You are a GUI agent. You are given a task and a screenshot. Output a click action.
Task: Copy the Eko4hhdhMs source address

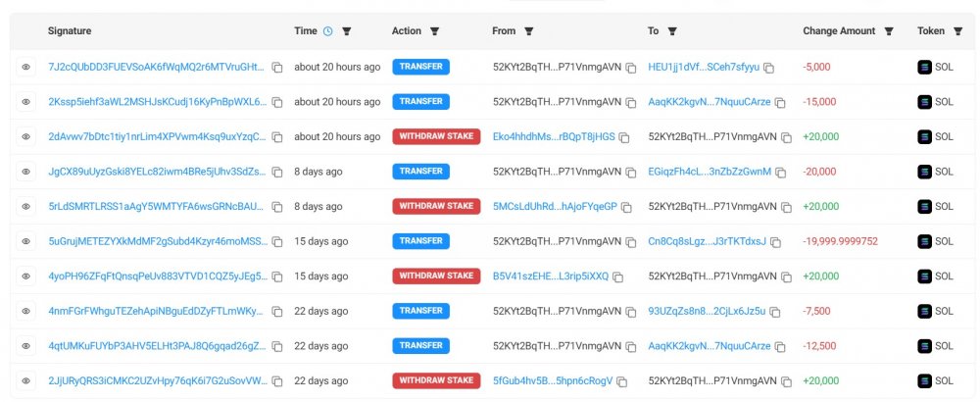click(x=623, y=137)
